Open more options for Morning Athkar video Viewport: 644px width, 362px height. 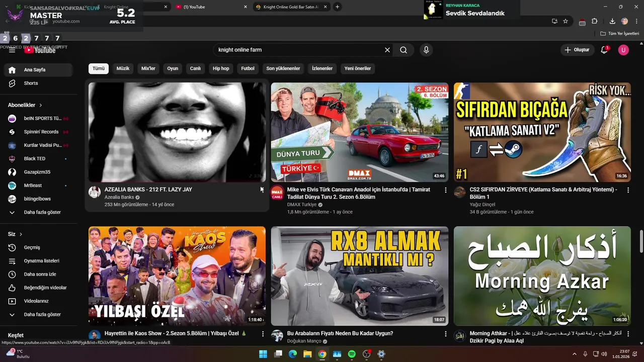pos(628,334)
